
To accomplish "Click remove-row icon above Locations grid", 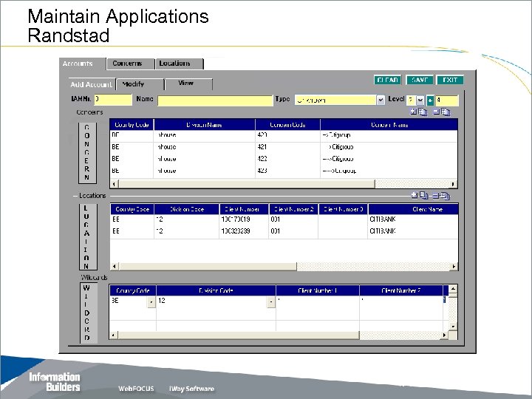I will 436,196.
